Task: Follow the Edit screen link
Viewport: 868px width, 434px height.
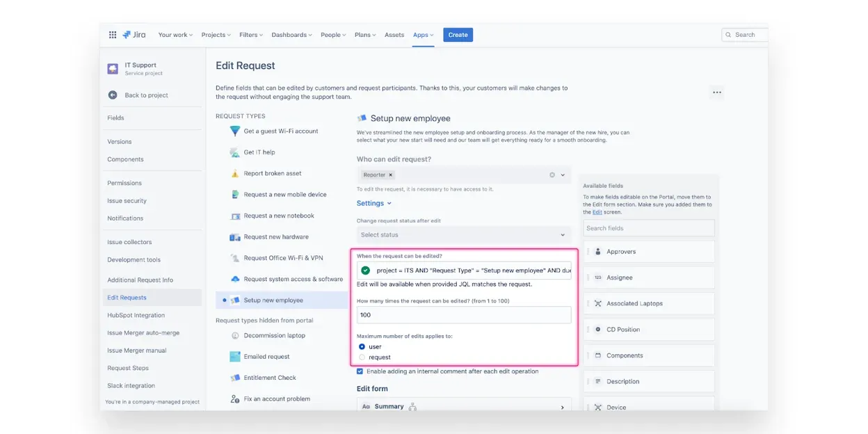Action: (597, 212)
